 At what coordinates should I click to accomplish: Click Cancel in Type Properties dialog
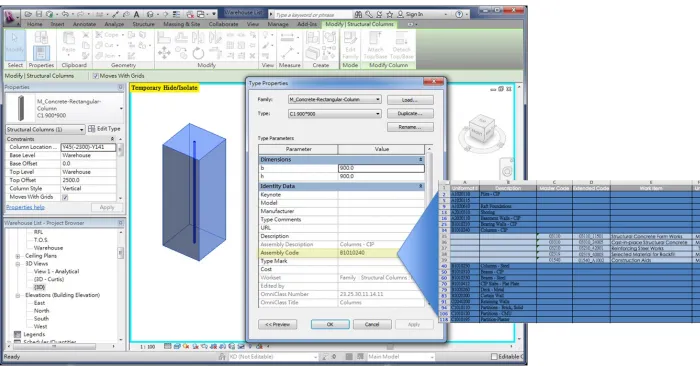tap(372, 324)
